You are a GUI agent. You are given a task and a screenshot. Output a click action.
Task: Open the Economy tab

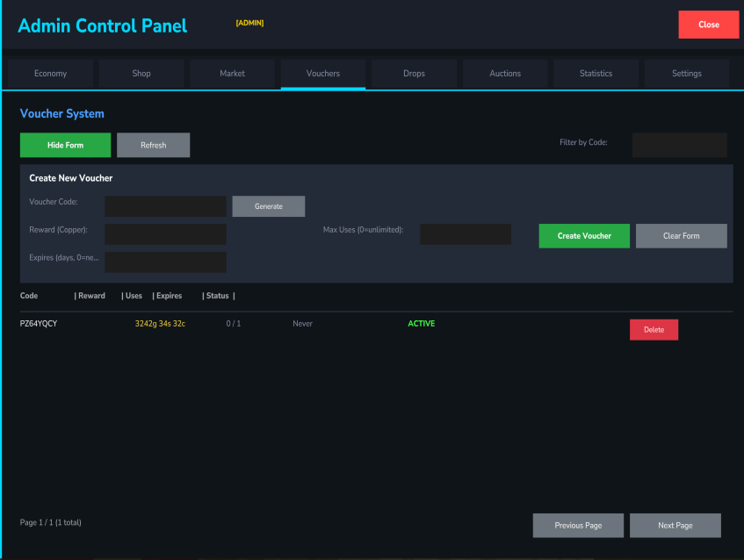click(50, 74)
